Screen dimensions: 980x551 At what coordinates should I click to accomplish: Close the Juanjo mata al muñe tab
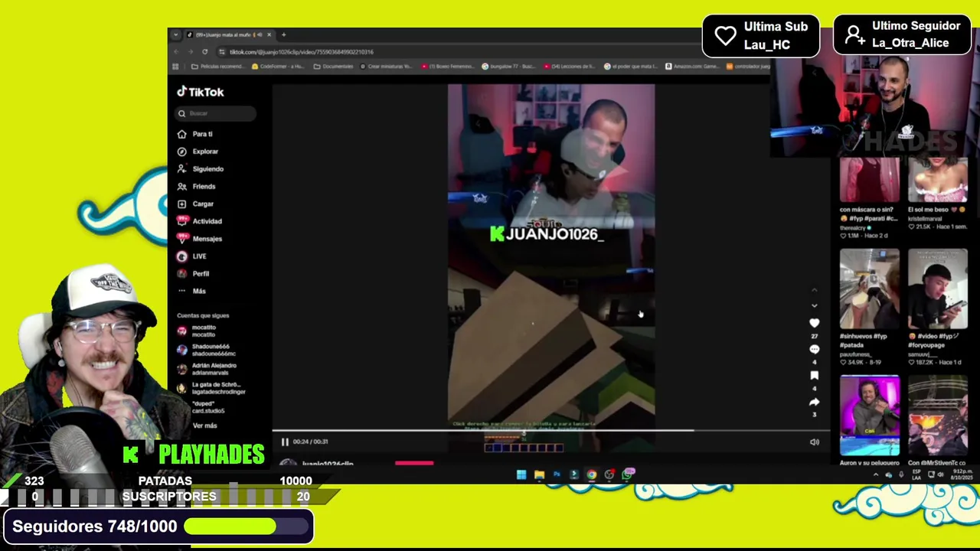click(x=269, y=34)
